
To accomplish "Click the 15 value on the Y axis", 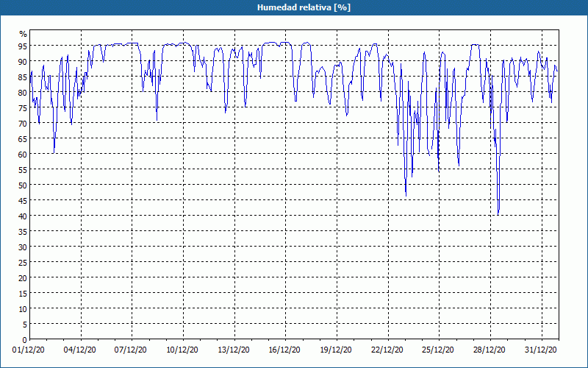I will tap(24, 294).
